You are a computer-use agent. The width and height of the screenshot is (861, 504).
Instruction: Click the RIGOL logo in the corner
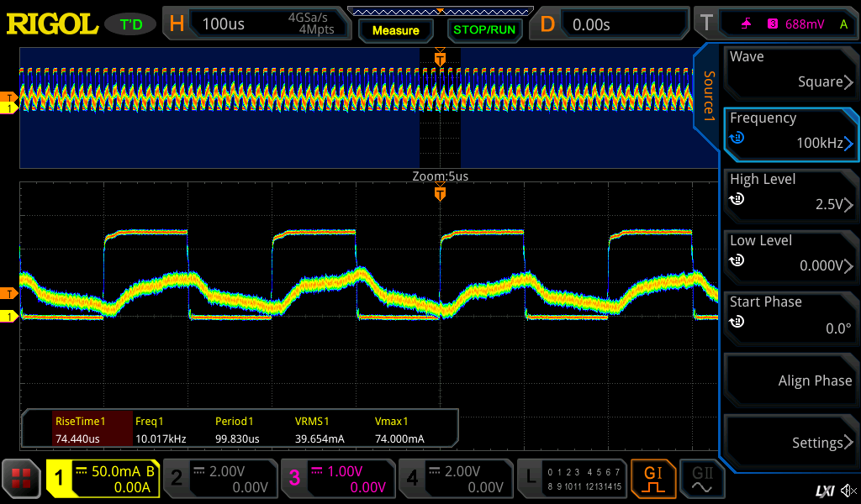coord(52,24)
